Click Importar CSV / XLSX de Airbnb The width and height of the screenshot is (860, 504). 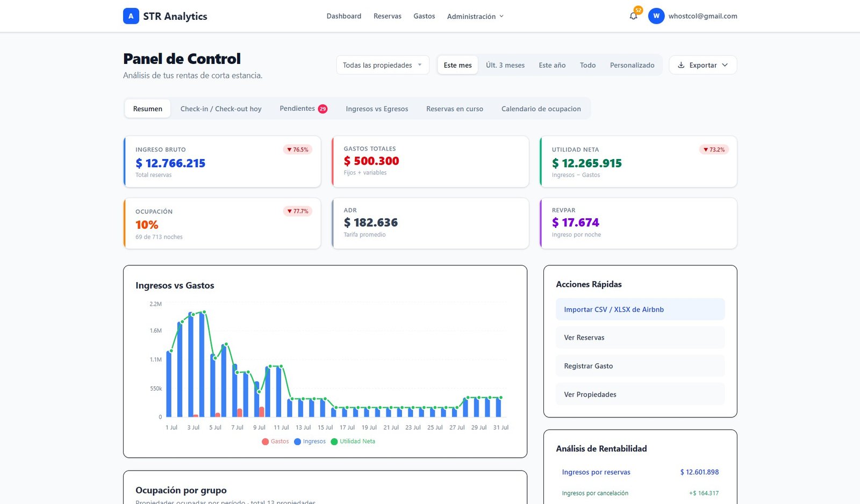[x=640, y=309]
